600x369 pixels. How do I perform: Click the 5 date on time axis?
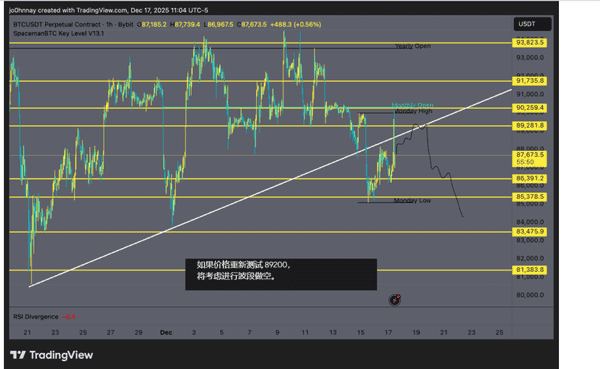[222, 333]
